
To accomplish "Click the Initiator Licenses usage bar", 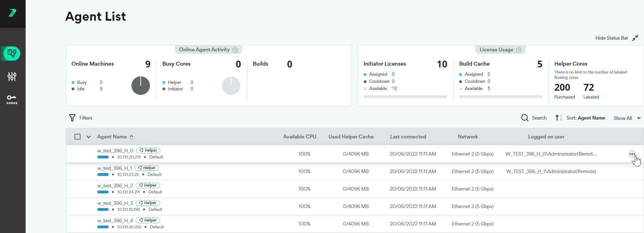I will click(x=405, y=97).
